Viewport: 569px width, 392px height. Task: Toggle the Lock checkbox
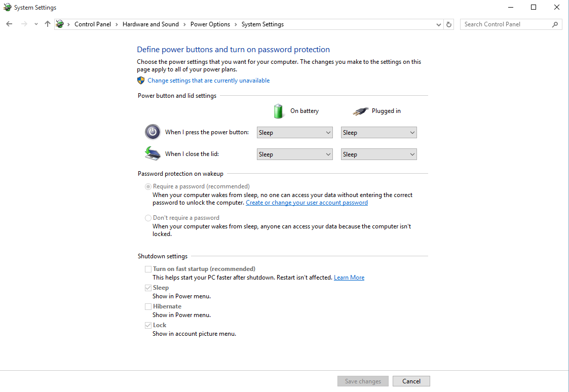148,325
